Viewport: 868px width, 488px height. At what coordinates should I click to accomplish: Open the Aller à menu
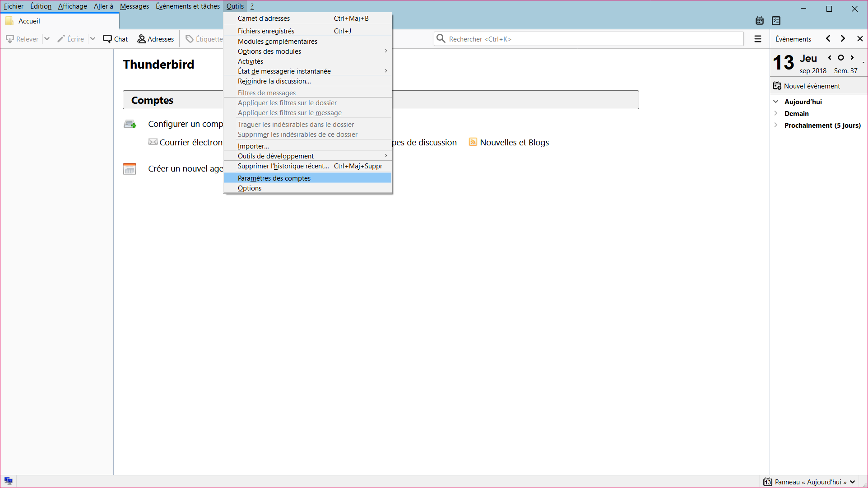click(103, 6)
